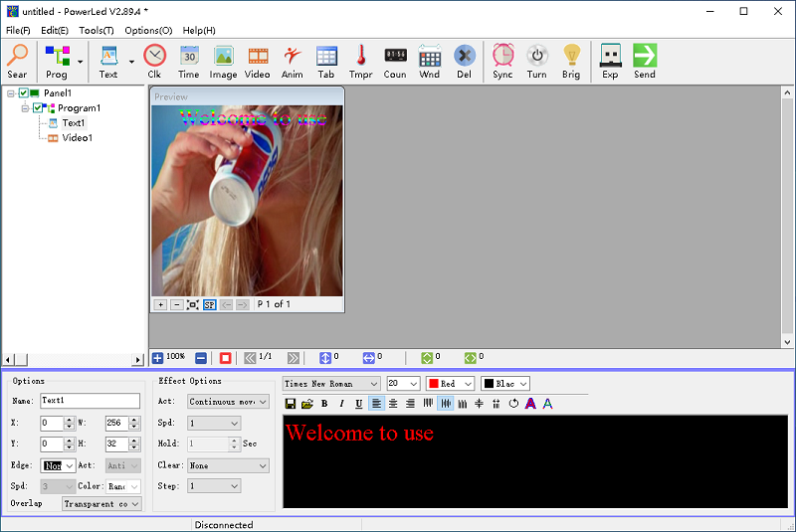
Task: Toggle bold formatting in text editor
Action: click(324, 404)
